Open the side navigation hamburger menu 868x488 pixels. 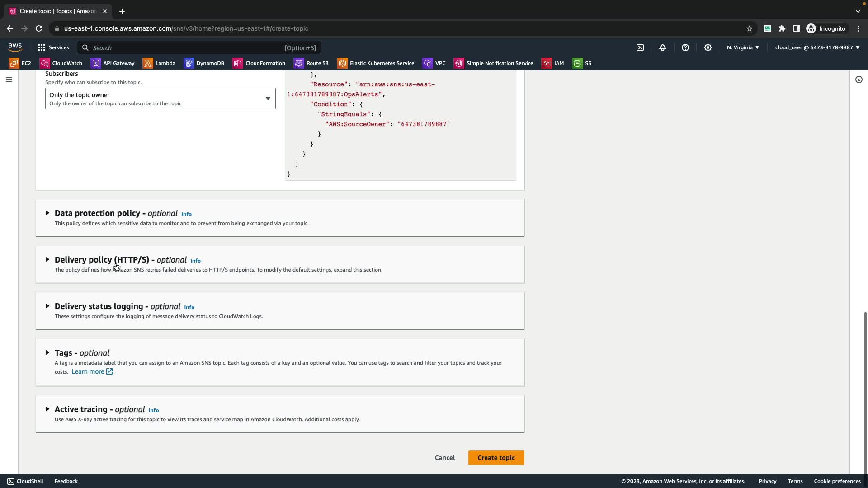tap(9, 80)
